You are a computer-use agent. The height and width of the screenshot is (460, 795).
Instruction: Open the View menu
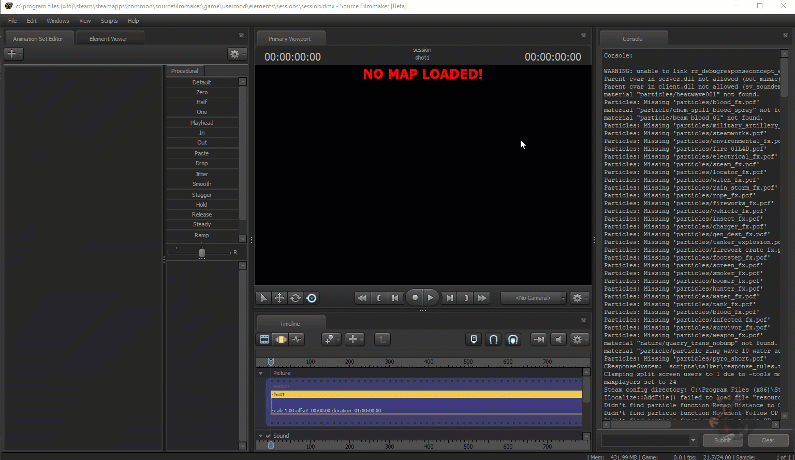pos(85,21)
